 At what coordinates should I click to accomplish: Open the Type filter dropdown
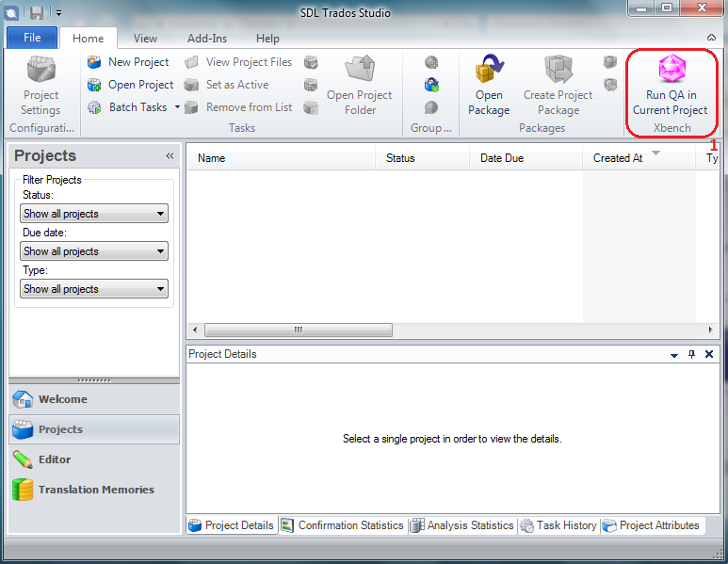(x=94, y=289)
